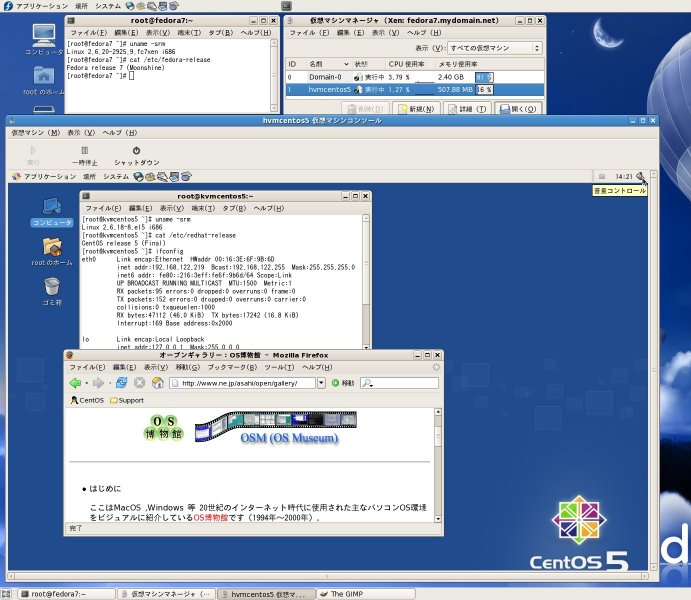The width and height of the screenshot is (691, 600).
Task: Click hvmcentos5 memory usage bar
Action: [x=484, y=89]
